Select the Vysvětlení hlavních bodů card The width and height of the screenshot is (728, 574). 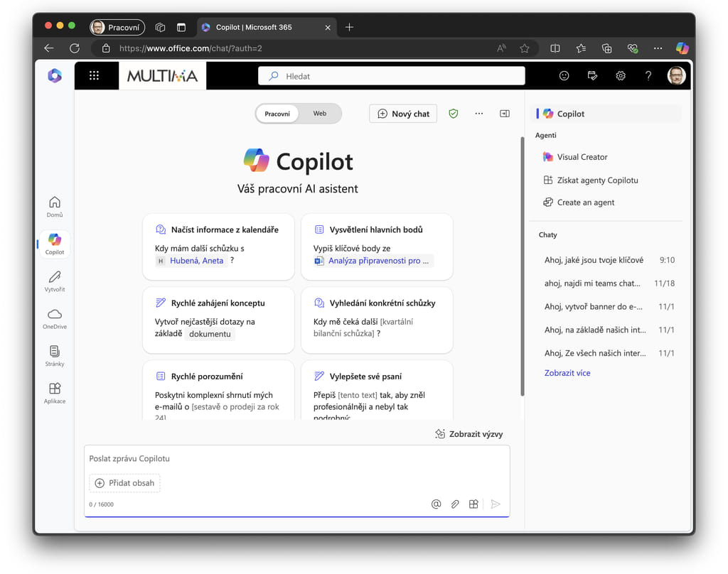(x=377, y=247)
